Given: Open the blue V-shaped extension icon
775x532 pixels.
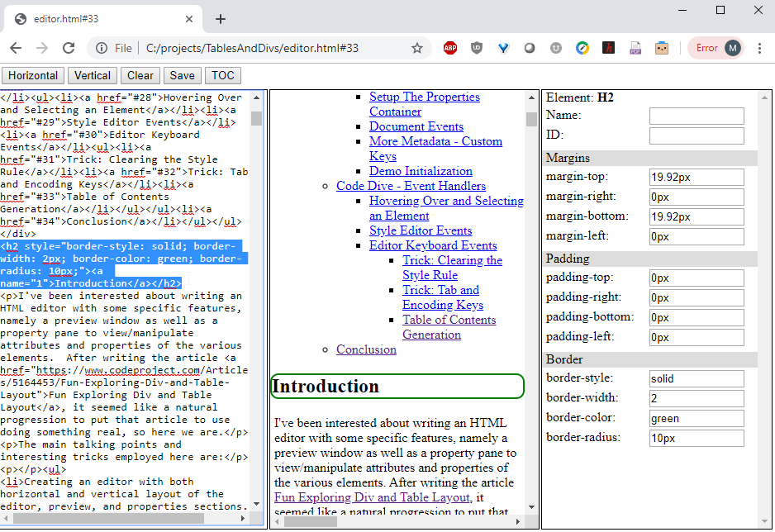Looking at the screenshot, I should [503, 48].
